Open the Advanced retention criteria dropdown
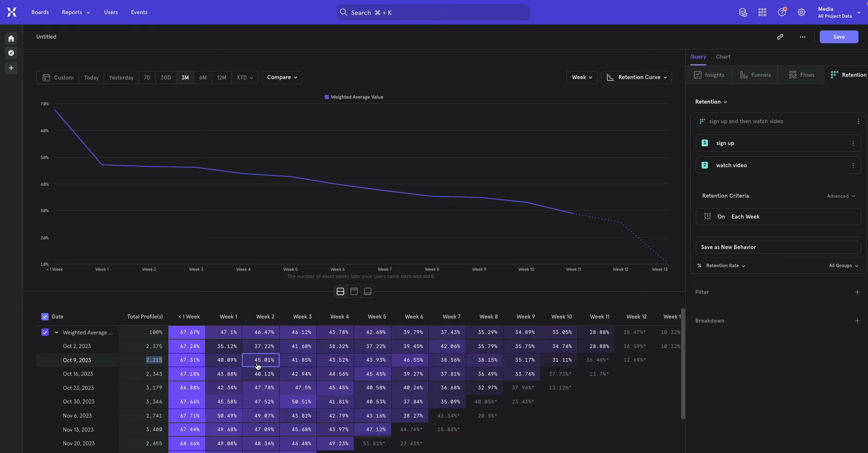Screen dimensions: 868x453 tap(841, 196)
